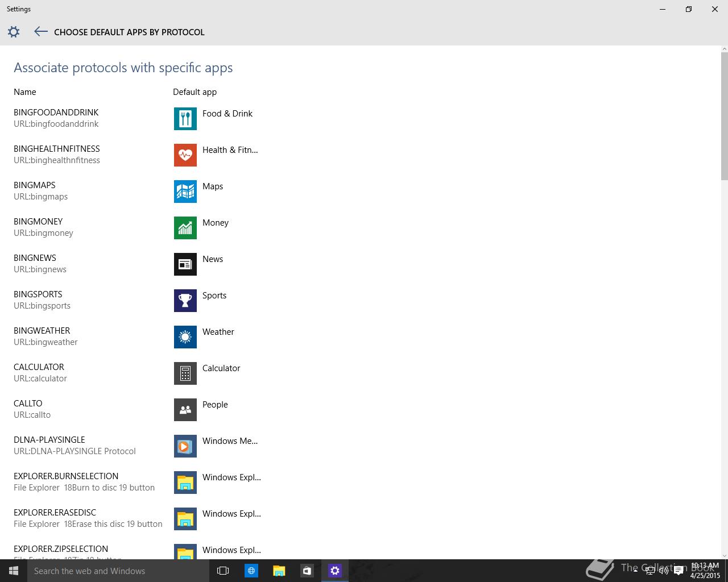Select the BINGSPORTS protocol name
The image size is (728, 582).
pyautogui.click(x=38, y=294)
